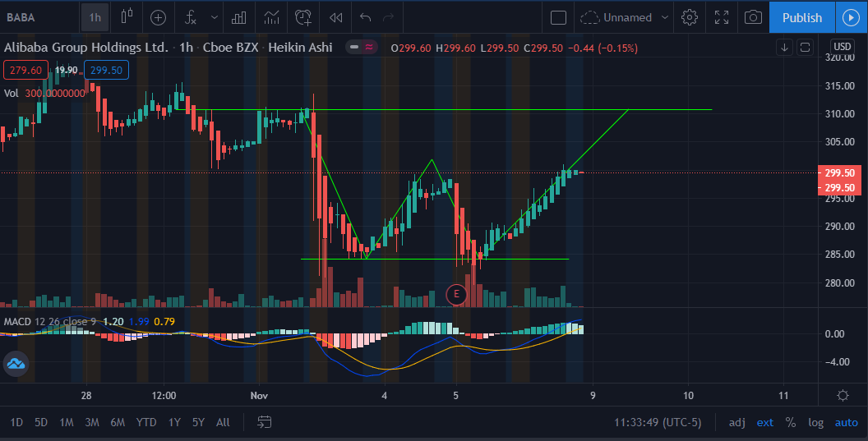Start bar replay with the rewind icon
The height and width of the screenshot is (441, 868).
(335, 18)
